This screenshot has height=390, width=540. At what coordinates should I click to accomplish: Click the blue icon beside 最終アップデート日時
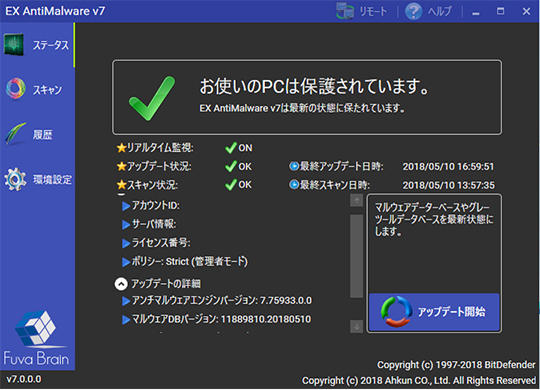294,166
